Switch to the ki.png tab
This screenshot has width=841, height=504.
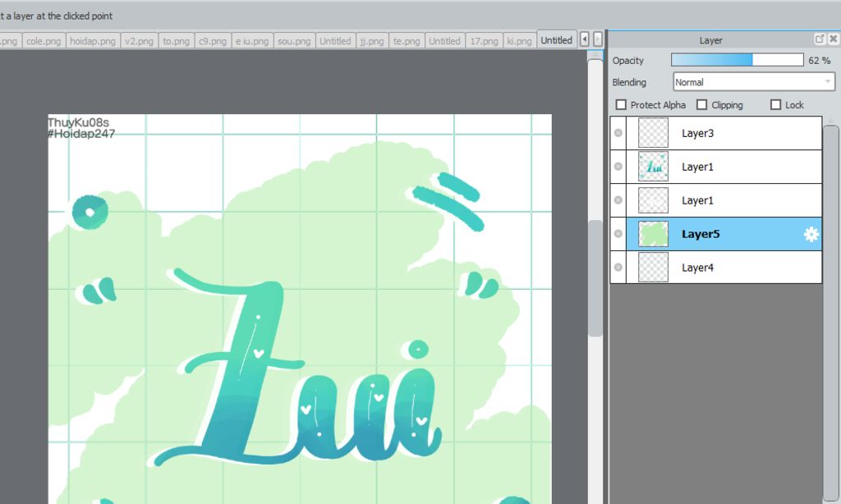[519, 41]
